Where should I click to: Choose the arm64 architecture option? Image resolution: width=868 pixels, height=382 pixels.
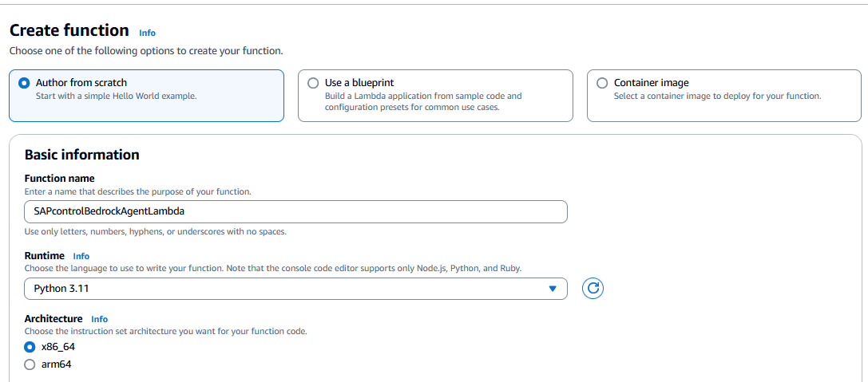pyautogui.click(x=30, y=364)
